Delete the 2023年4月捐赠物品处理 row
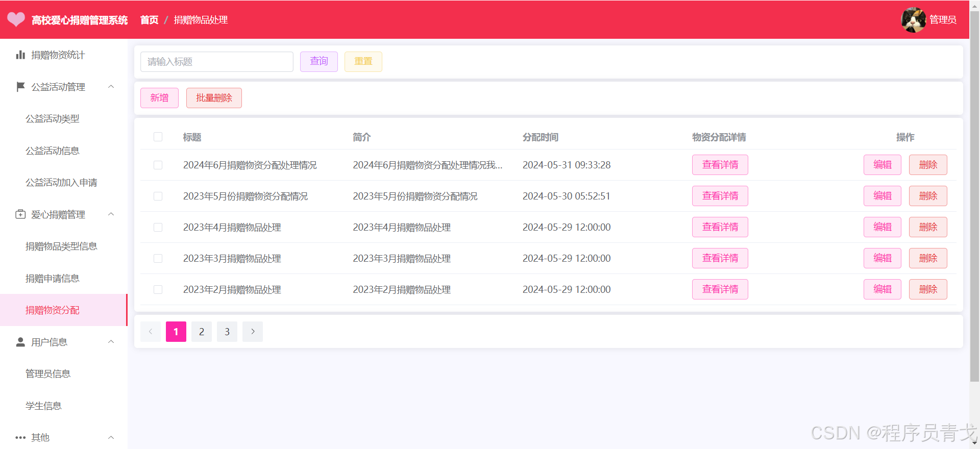 [x=928, y=227]
